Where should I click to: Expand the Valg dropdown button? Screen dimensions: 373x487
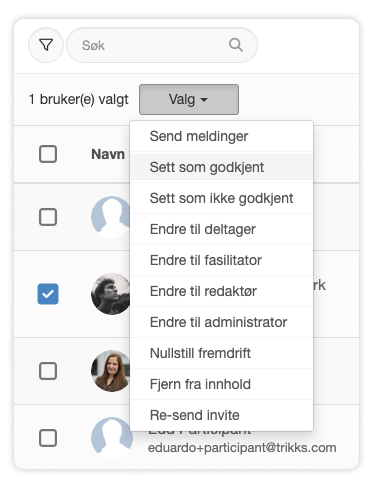(x=189, y=99)
